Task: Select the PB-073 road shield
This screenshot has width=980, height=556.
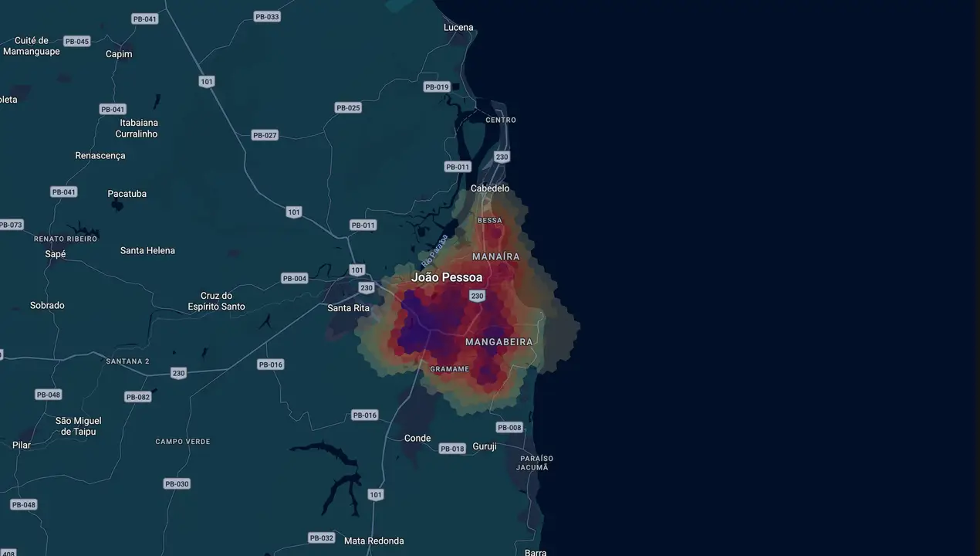Action: (11, 225)
